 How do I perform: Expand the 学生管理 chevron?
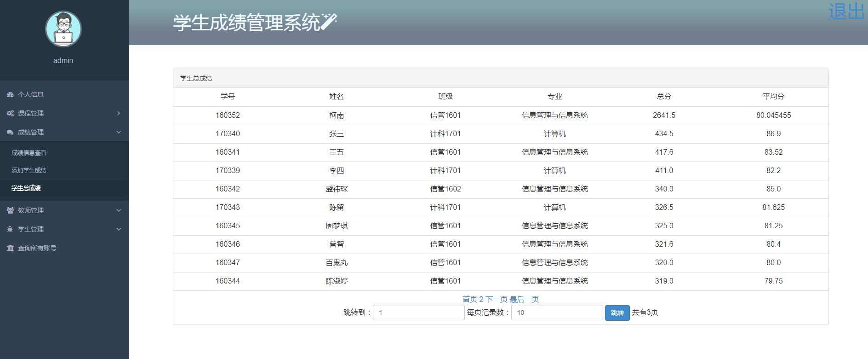119,229
